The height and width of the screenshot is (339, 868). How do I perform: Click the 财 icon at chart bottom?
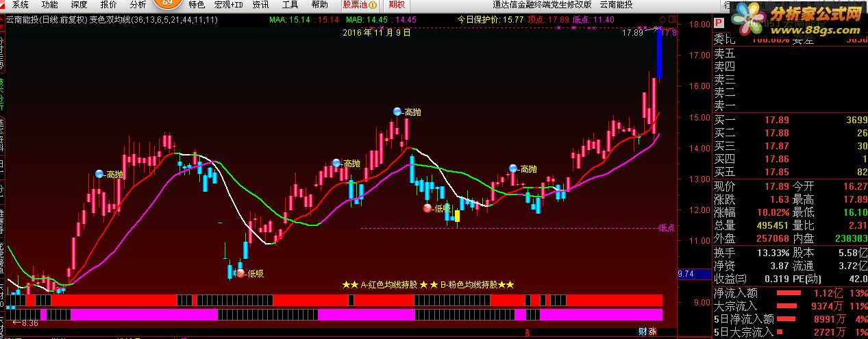tap(643, 331)
